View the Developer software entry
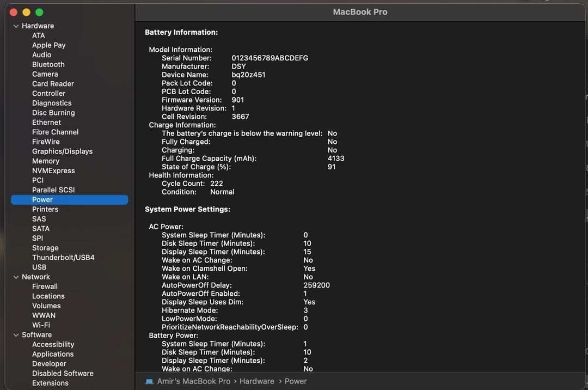The width and height of the screenshot is (588, 390). [x=49, y=364]
